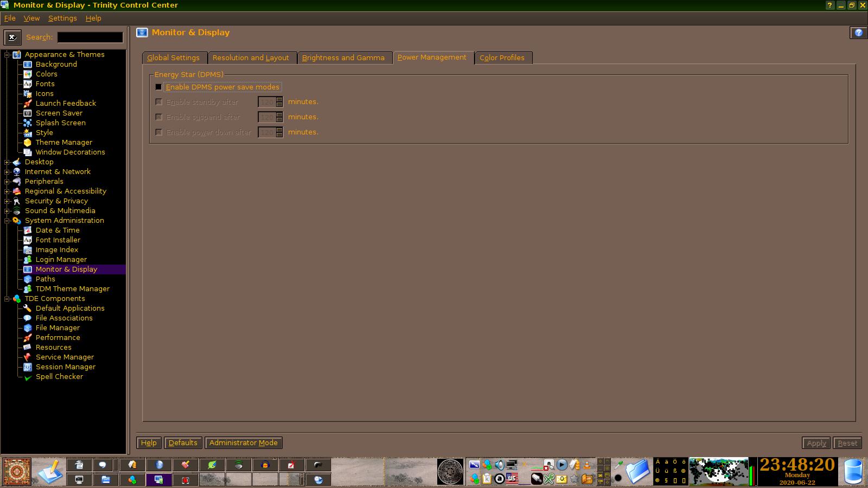The height and width of the screenshot is (488, 868).
Task: Select File Associations in tree
Action: (x=64, y=318)
